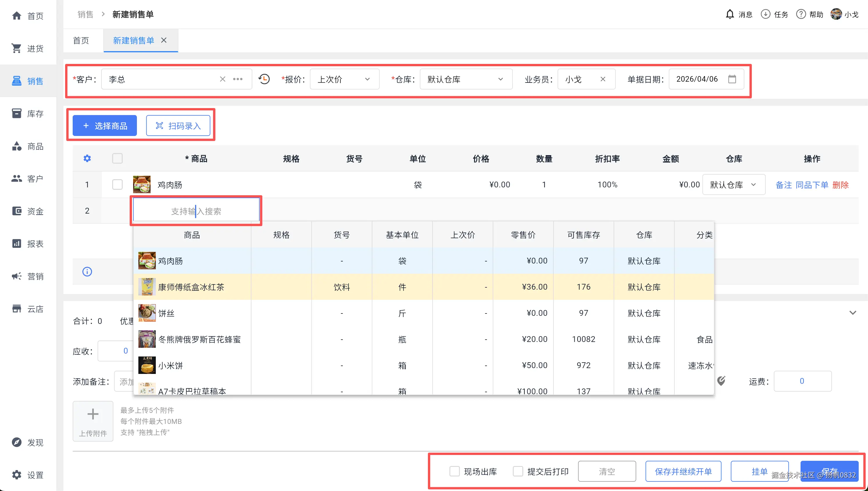
Task: Open row warehouse 默认仓库 dropdown
Action: [x=733, y=184]
